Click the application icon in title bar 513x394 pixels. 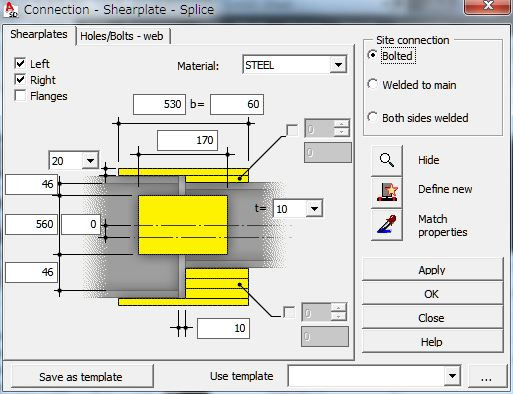click(x=11, y=10)
